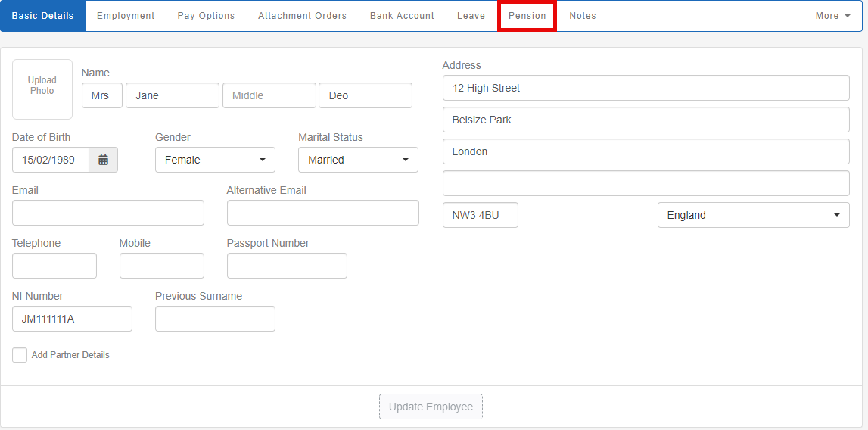Click the address line Belsize Park
Image resolution: width=868 pixels, height=430 pixels.
(x=646, y=120)
